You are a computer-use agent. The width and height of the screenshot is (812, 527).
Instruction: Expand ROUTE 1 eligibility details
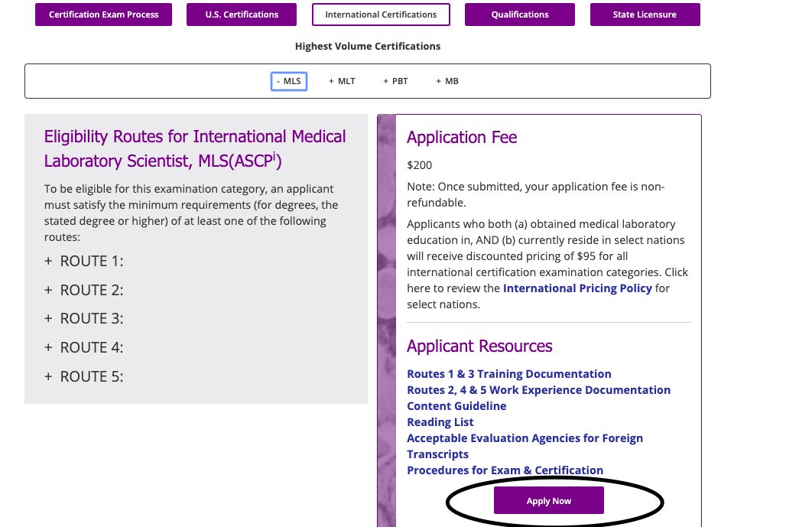(x=84, y=261)
